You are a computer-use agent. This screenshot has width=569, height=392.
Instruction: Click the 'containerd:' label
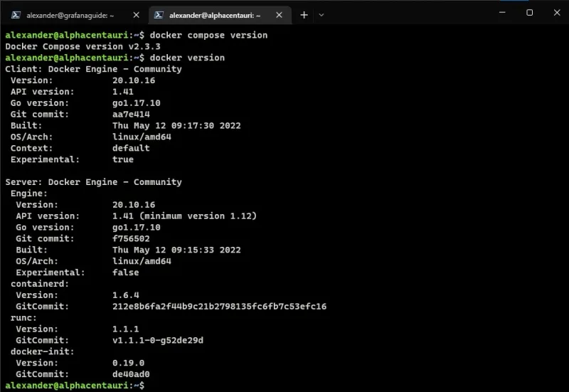(x=40, y=284)
